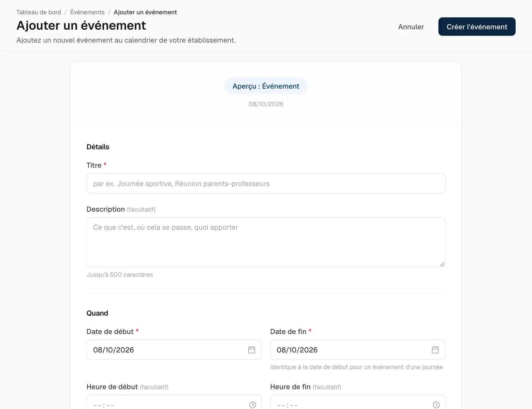Focus the Description text area
Viewport: 532px width, 409px height.
click(x=266, y=242)
